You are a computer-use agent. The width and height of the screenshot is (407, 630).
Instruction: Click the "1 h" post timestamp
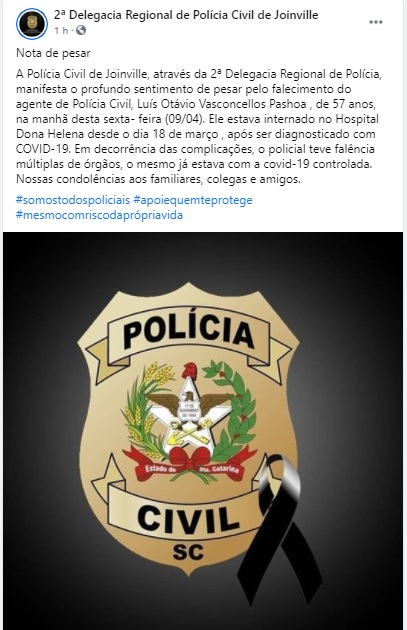(x=61, y=31)
